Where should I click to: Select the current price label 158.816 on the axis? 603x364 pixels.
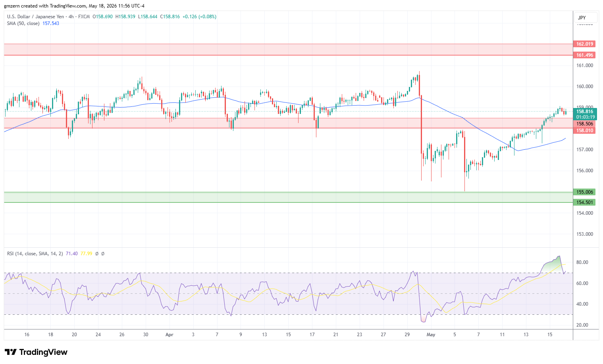point(585,112)
